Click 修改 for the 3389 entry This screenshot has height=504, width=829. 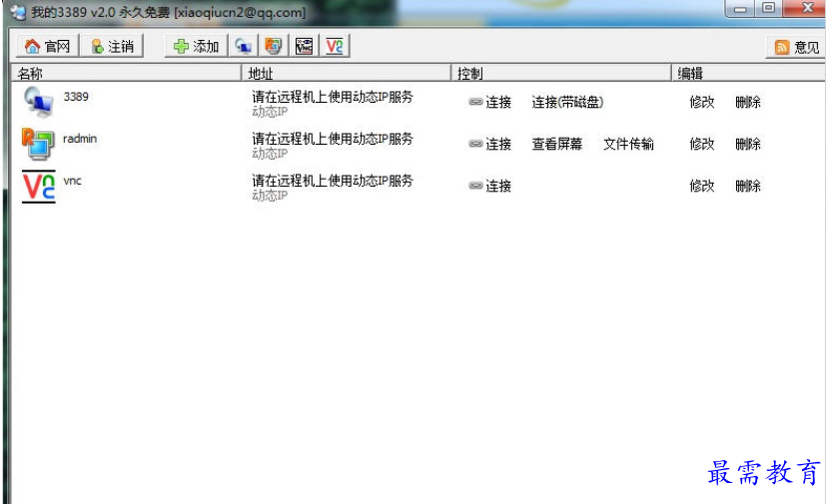(702, 102)
